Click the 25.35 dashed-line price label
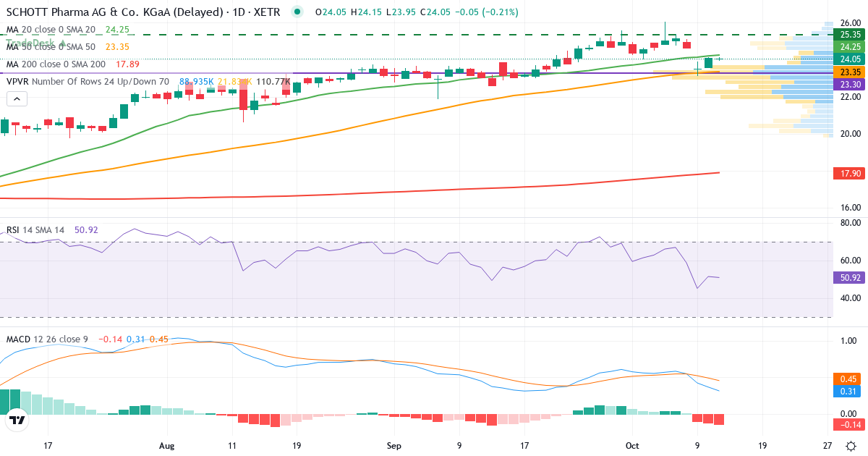Screen dimensions: 868x456 tap(848, 34)
